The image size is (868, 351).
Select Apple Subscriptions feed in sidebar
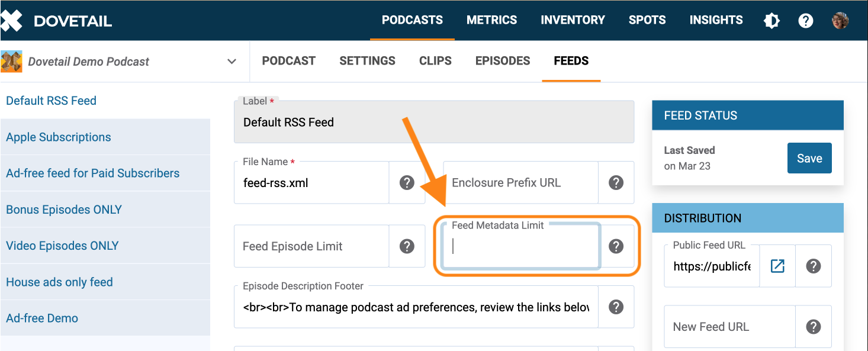click(x=59, y=137)
